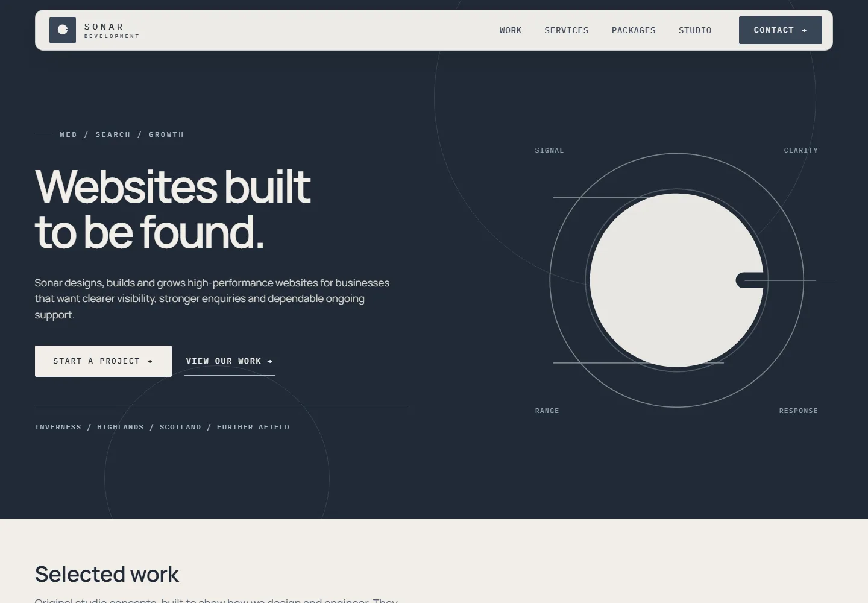Click the 'Websites built to be found.' headline
Screen dimensions: 868x603
pos(172,209)
